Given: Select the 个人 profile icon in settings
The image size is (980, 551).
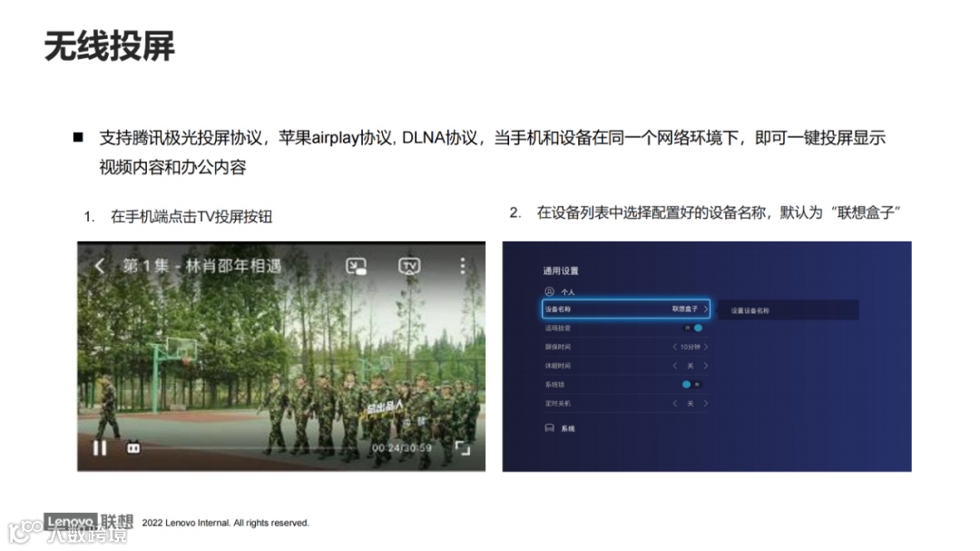Looking at the screenshot, I should tap(549, 291).
